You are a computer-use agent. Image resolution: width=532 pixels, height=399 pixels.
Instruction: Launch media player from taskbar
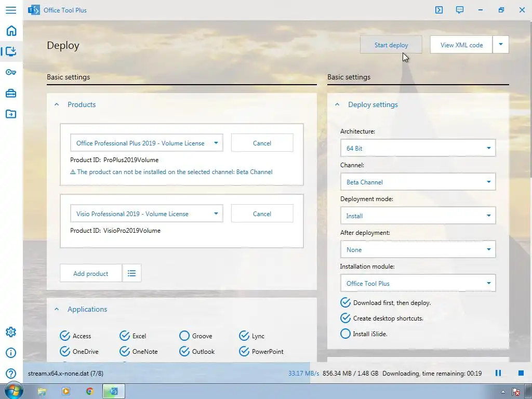[66, 392]
